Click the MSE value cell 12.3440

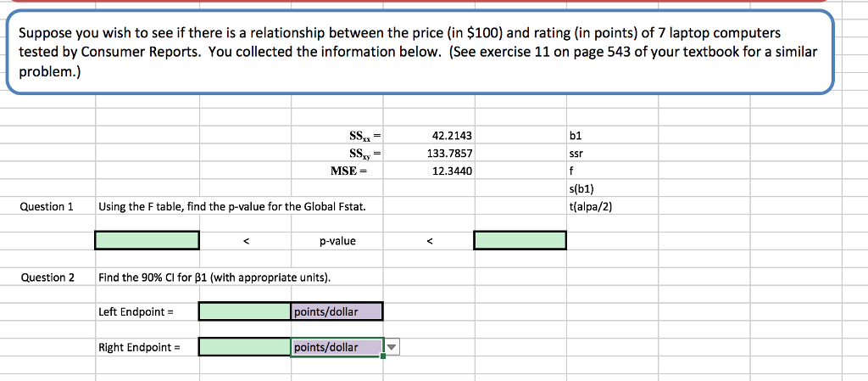[451, 171]
